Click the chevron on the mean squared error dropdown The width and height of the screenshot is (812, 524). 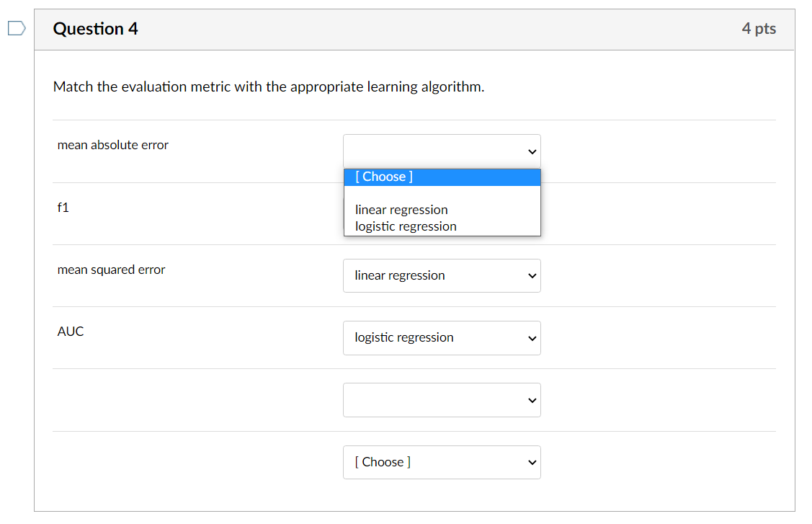(532, 276)
